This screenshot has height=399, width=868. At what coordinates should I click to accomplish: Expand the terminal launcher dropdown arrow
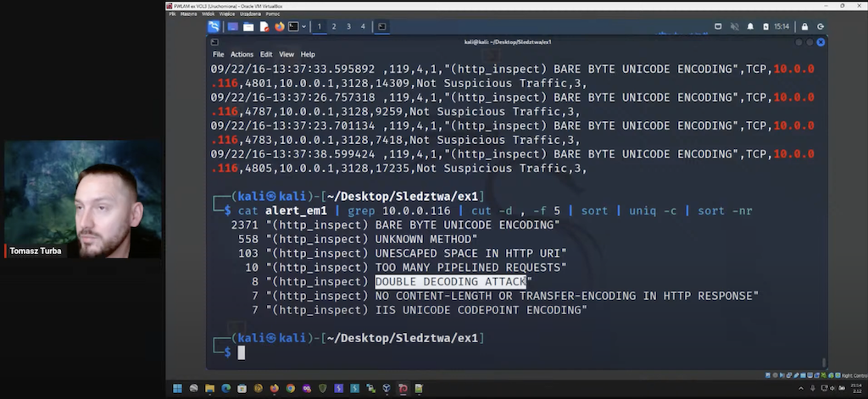coord(304,27)
